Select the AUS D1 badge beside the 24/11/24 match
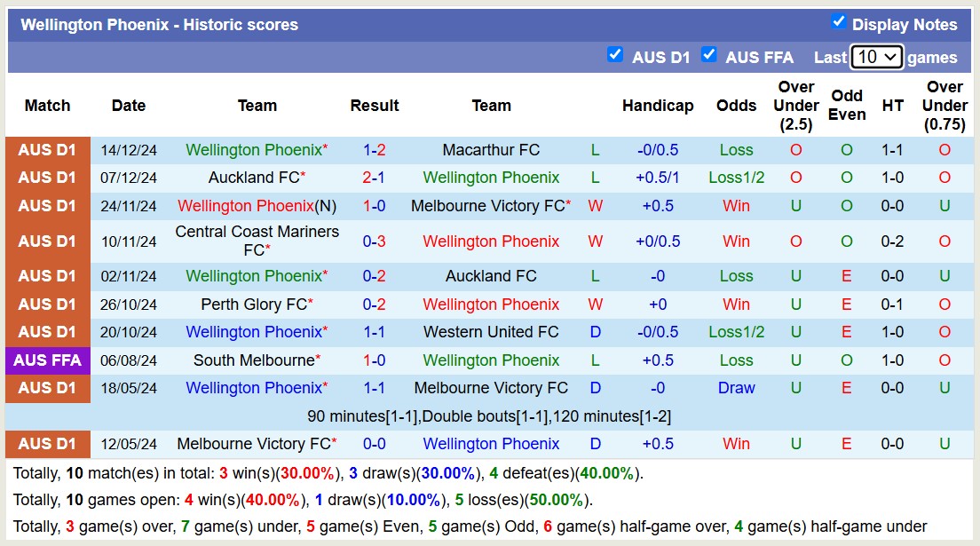 [x=47, y=205]
